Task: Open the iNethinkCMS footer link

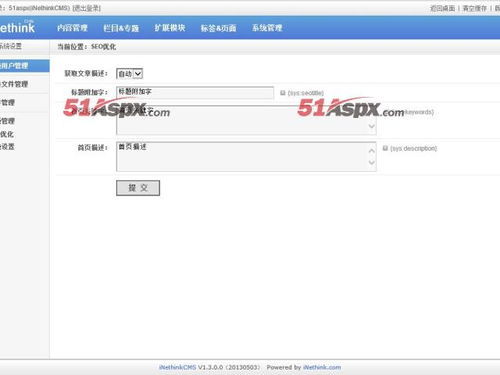Action: [x=177, y=367]
